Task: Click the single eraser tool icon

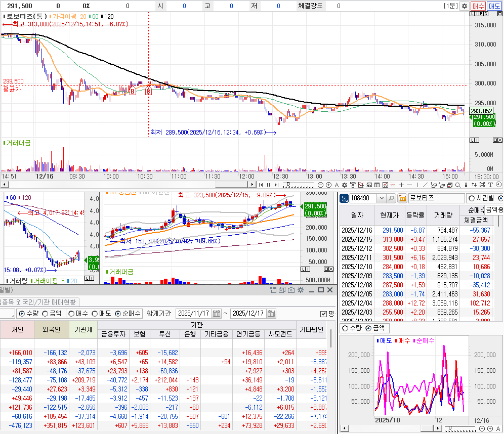Action: [x=434, y=185]
